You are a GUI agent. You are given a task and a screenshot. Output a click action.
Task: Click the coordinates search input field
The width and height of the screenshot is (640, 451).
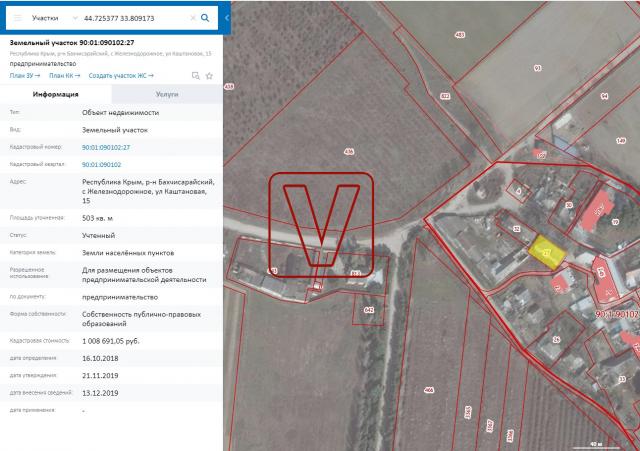tap(135, 18)
